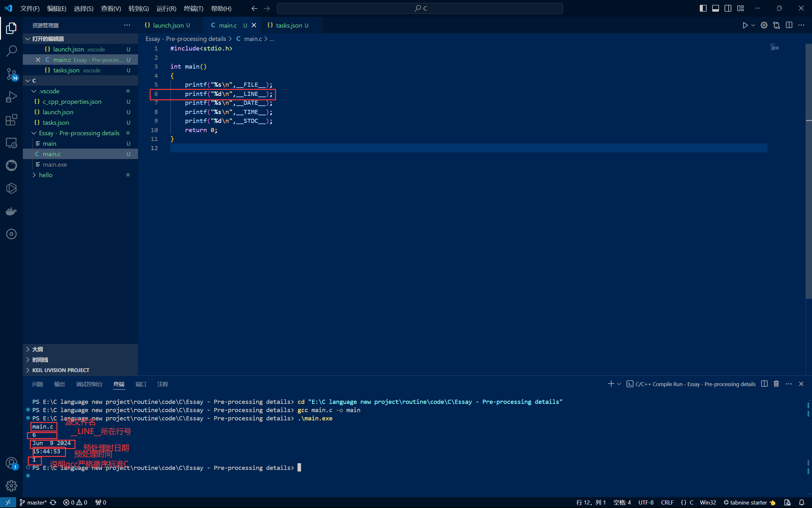Click master* git branch in status bar
This screenshot has width=812, height=508.
pos(33,502)
